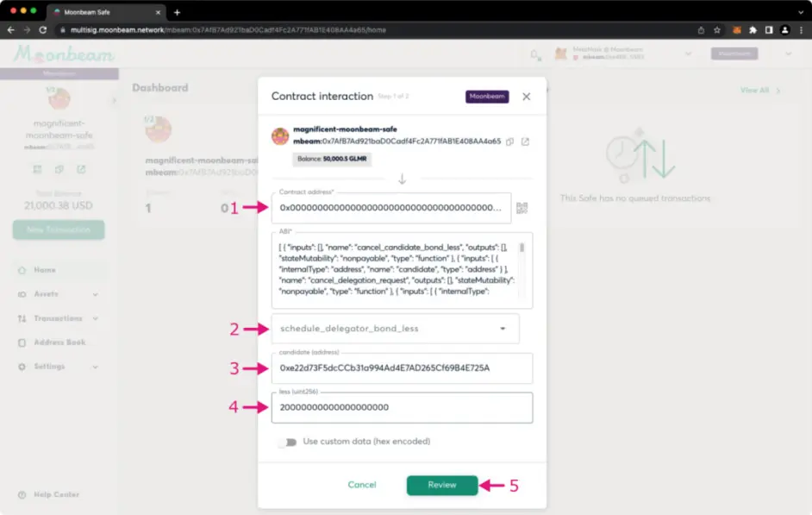Click the candidate (address) input field
Image resolution: width=812 pixels, height=515 pixels.
(x=402, y=367)
